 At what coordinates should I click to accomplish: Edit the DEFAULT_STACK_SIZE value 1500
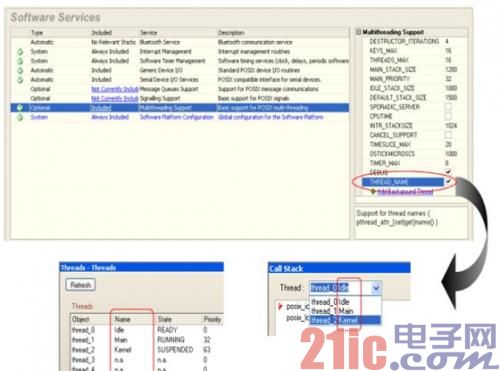(x=451, y=97)
